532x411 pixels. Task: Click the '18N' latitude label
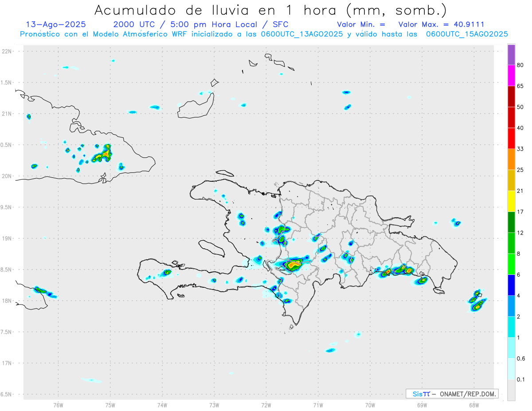[x=7, y=301]
